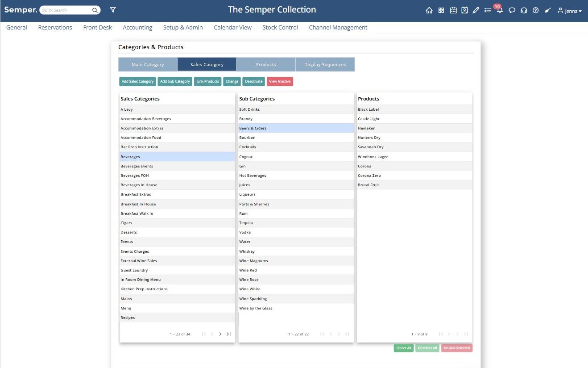The height and width of the screenshot is (368, 588).
Task: Click Add Sub Category button
Action: coord(175,81)
